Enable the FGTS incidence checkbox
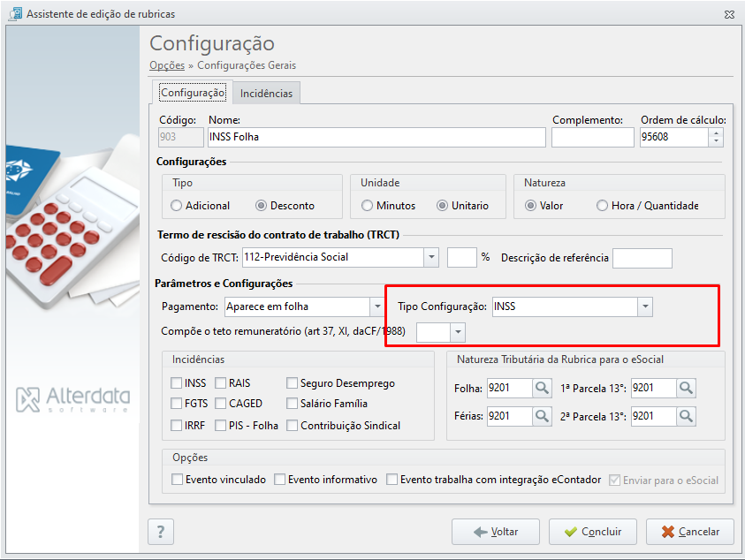 click(x=176, y=404)
